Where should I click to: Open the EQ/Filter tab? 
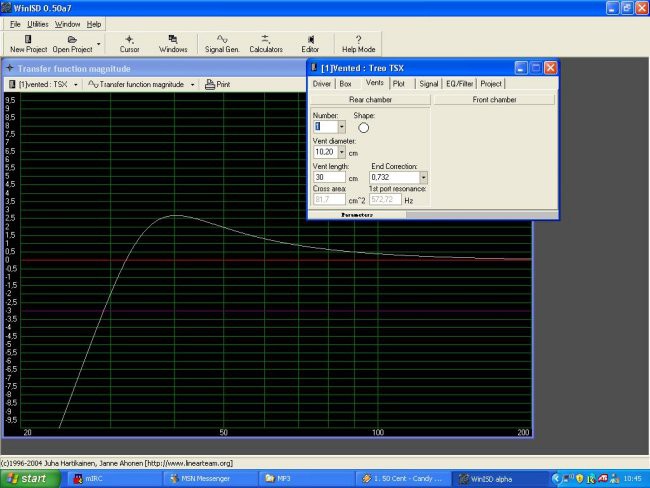[x=459, y=84]
